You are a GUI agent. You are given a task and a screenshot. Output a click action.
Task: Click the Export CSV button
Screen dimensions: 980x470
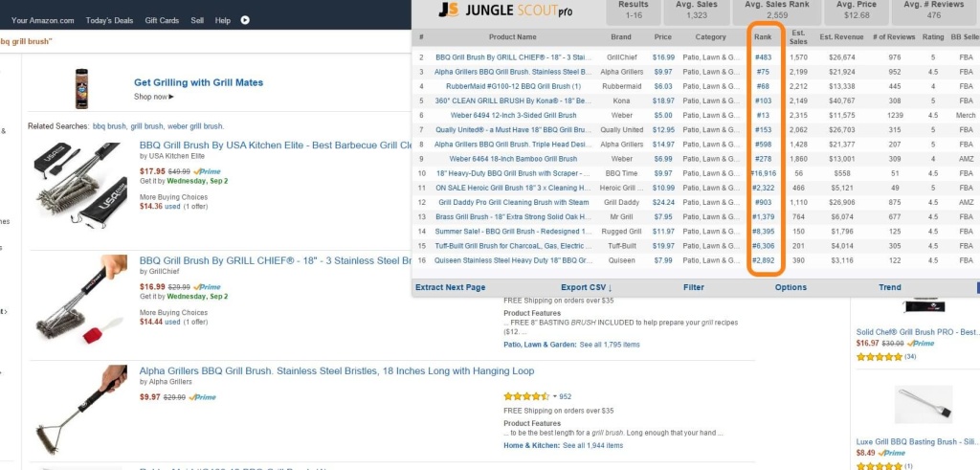(586, 287)
